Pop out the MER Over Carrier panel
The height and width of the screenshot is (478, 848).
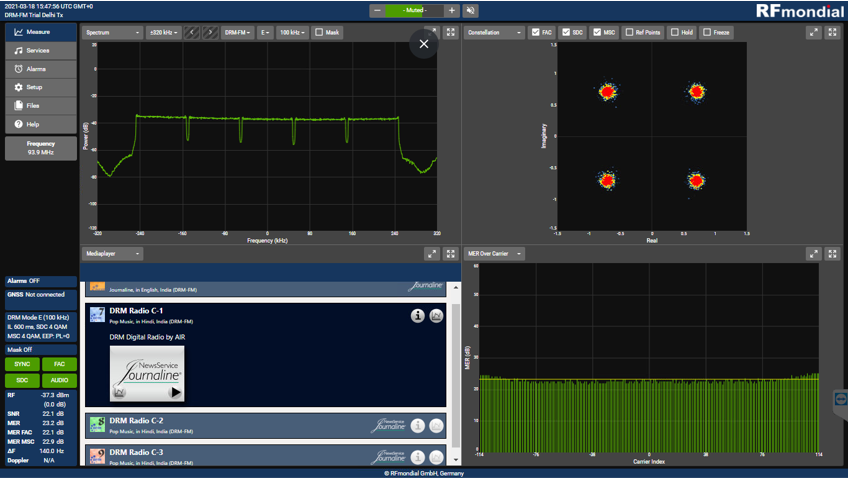[x=813, y=254]
